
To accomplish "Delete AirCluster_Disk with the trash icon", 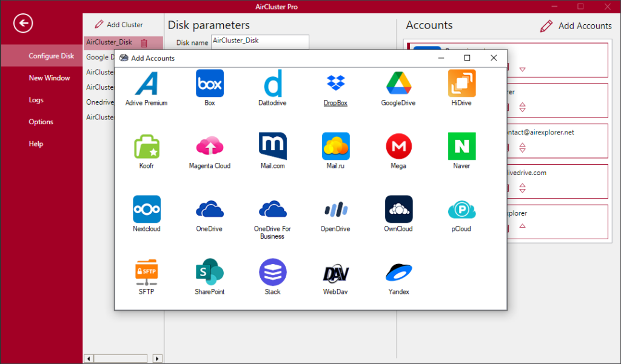I will 144,43.
